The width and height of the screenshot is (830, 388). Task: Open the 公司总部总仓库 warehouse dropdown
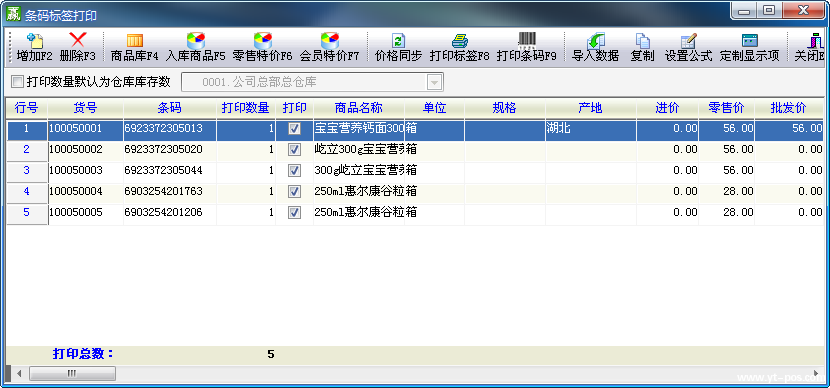434,83
